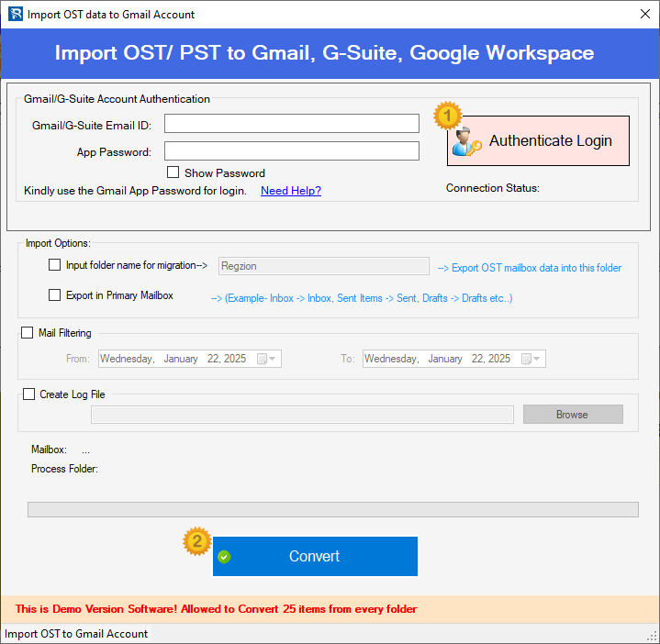Click the migration folder name text box

323,266
